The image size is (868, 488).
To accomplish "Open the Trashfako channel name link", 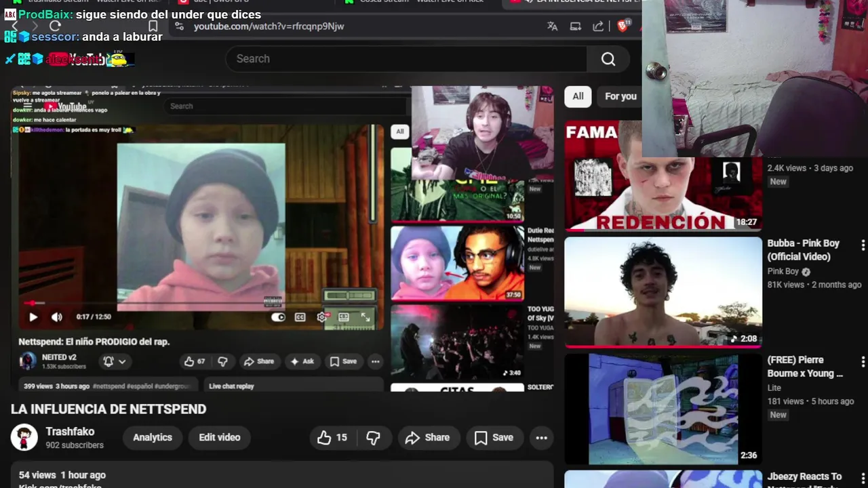I will (x=70, y=432).
